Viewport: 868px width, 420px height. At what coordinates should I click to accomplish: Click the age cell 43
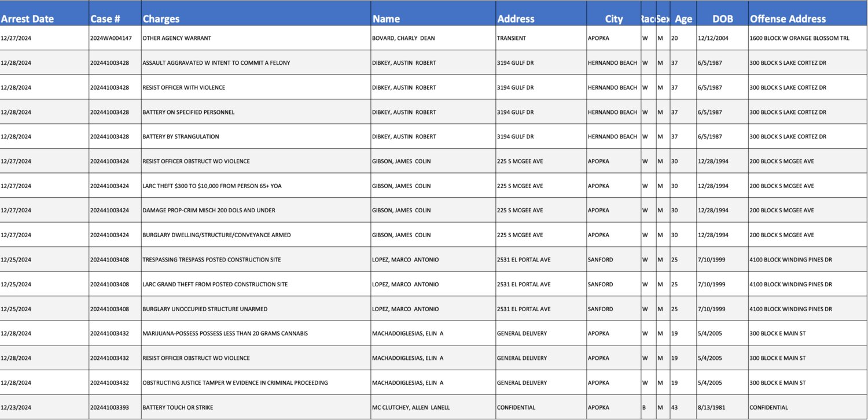683,407
